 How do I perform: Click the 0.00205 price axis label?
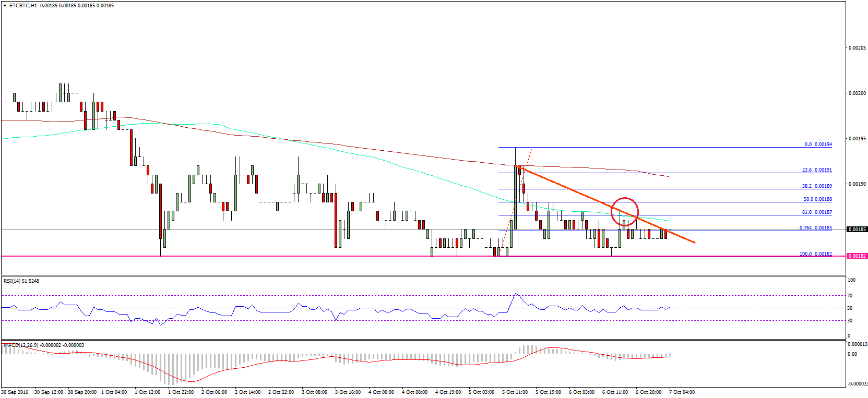(x=857, y=48)
